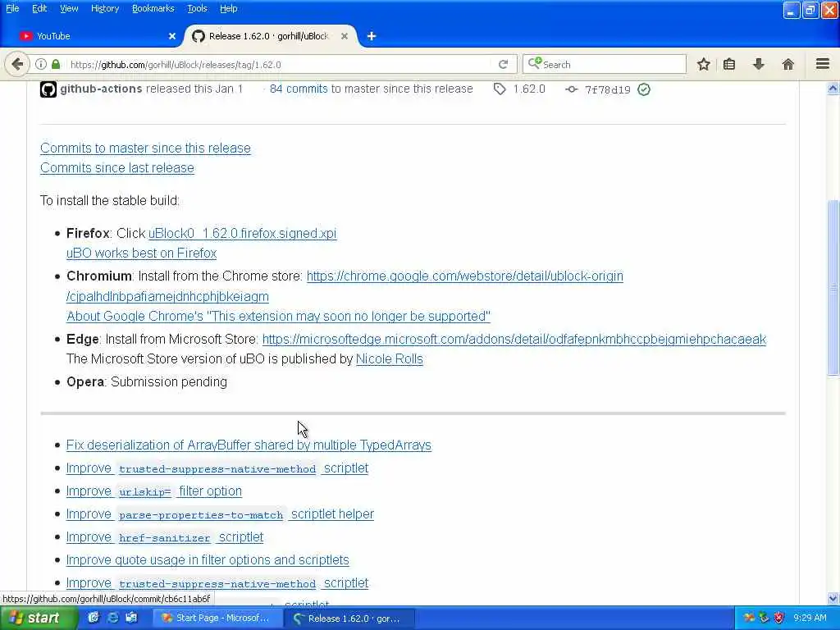The image size is (840, 630).
Task: Open Improve urlskip= filter option commit
Action: [x=153, y=491]
